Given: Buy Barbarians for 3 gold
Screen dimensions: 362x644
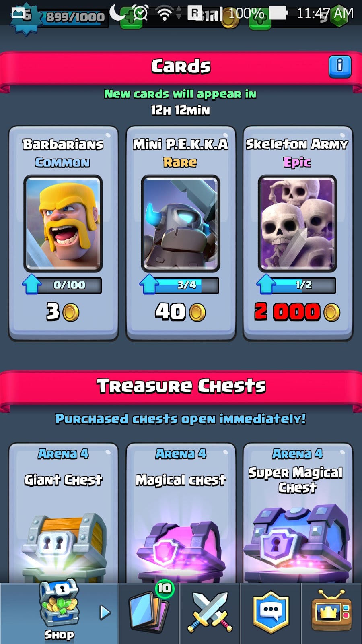Looking at the screenshot, I should pyautogui.click(x=63, y=312).
